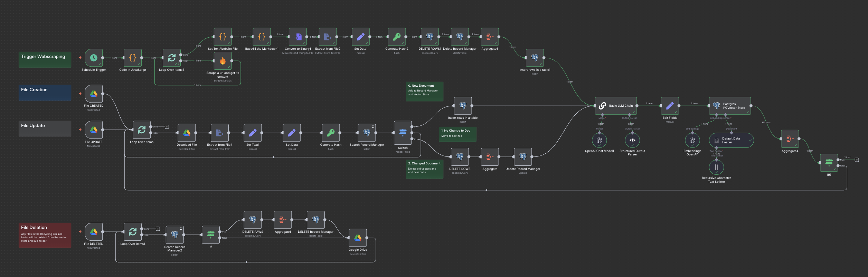868x277 pixels.
Task: Select the Trigger Webscraping sticky note
Action: click(45, 59)
